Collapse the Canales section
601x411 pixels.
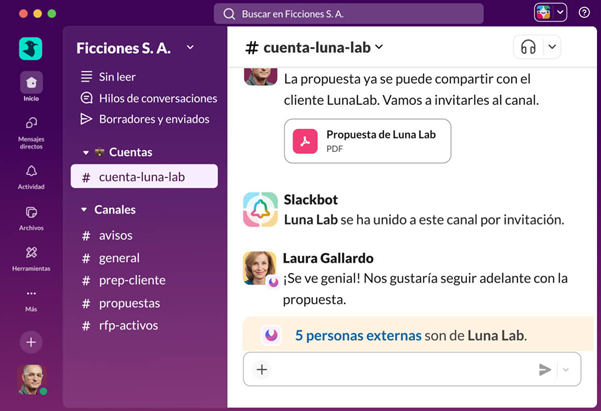(x=84, y=210)
